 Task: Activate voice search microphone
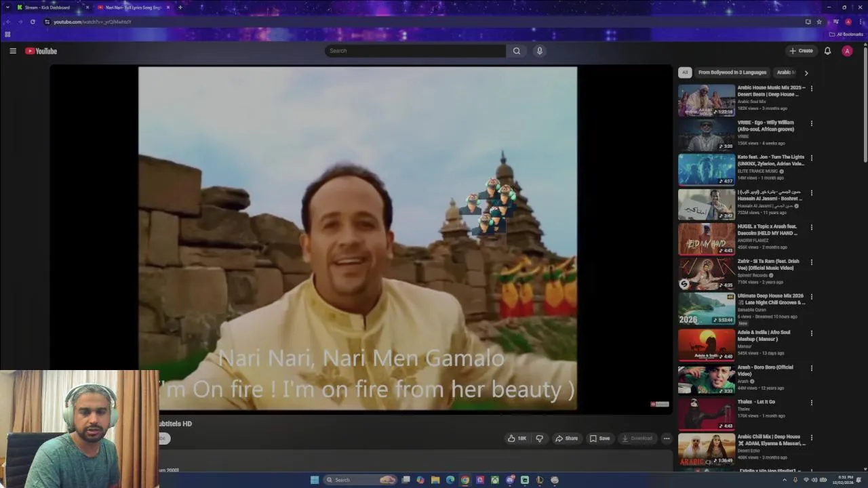tap(540, 51)
